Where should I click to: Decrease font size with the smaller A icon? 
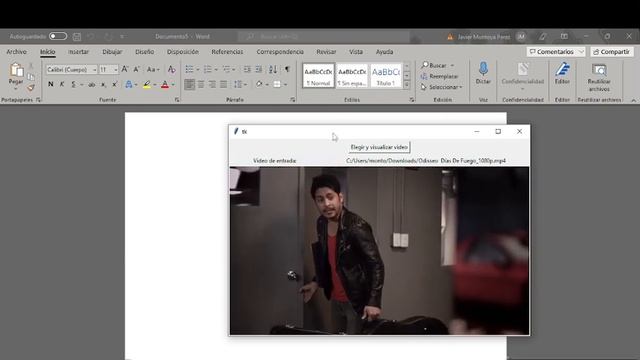[x=137, y=69]
